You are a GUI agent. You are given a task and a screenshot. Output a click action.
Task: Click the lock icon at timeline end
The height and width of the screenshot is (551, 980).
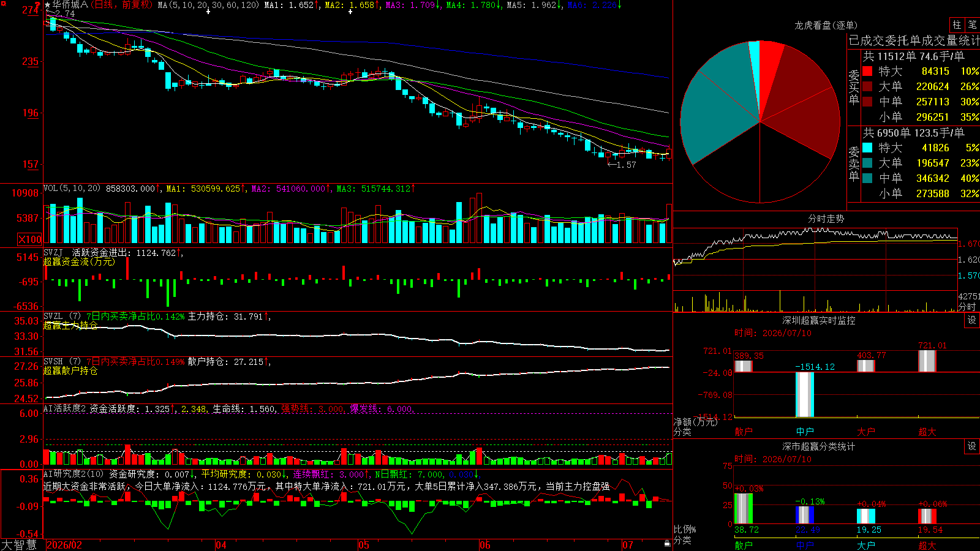(x=668, y=544)
